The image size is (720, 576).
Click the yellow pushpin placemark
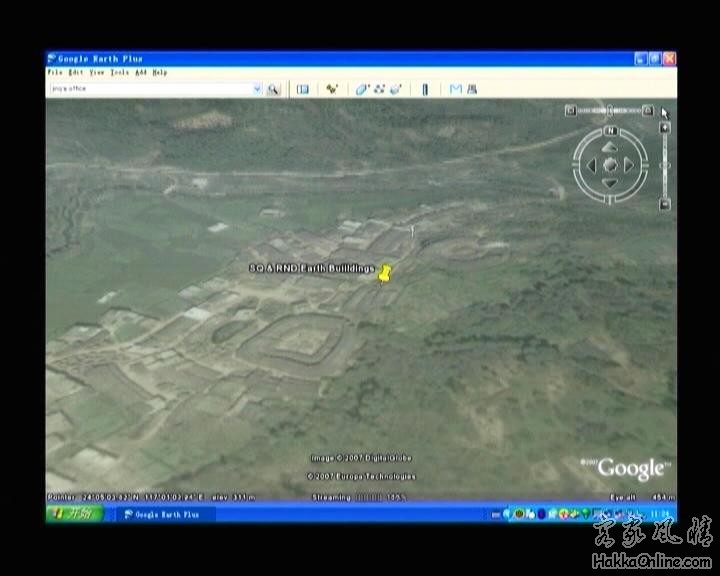[384, 273]
